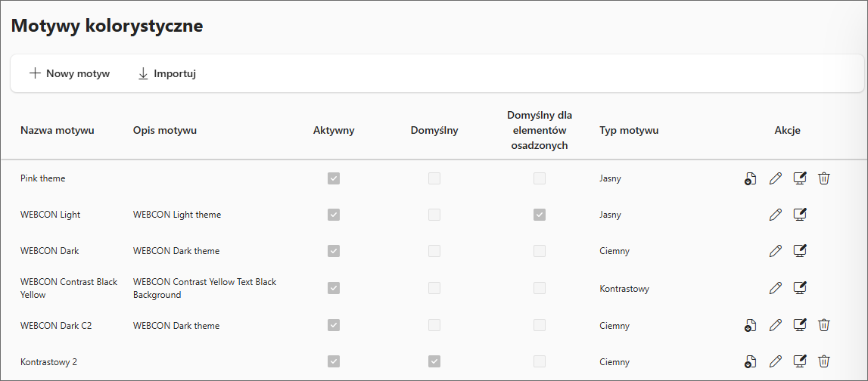This screenshot has width=868, height=381.
Task: Click pencil icon for Pink theme
Action: click(775, 178)
